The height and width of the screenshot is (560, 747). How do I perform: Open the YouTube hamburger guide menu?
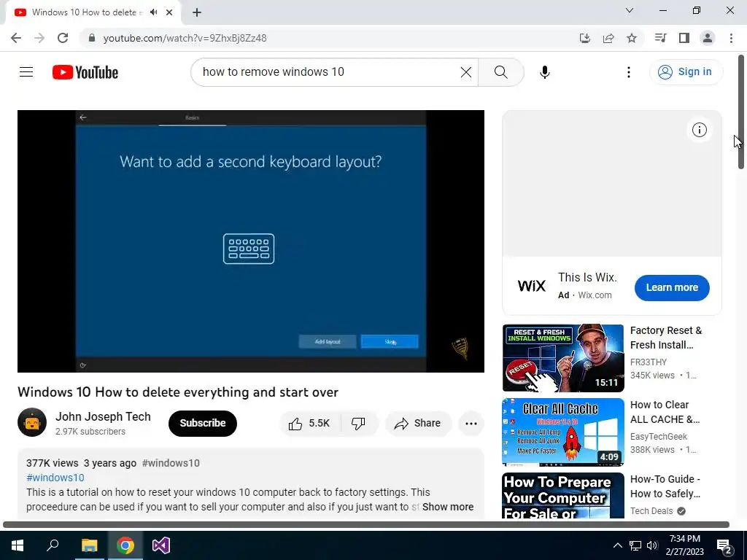(x=26, y=72)
